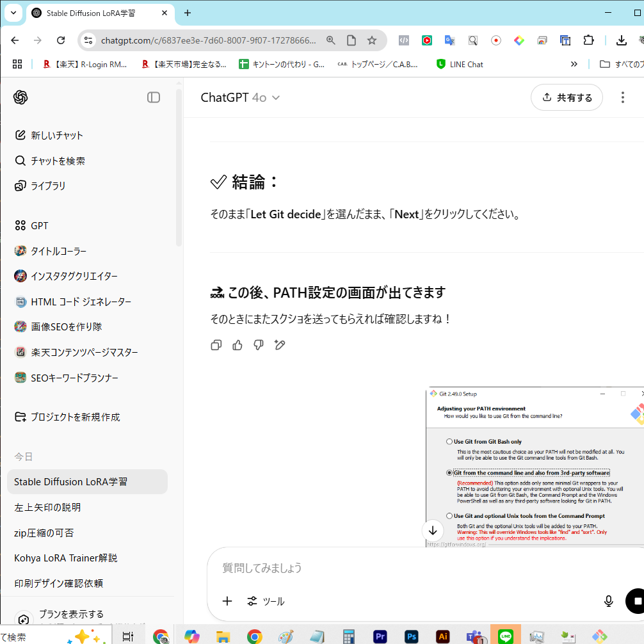
Task: Open File Explorer from the taskbar
Action: (223, 636)
